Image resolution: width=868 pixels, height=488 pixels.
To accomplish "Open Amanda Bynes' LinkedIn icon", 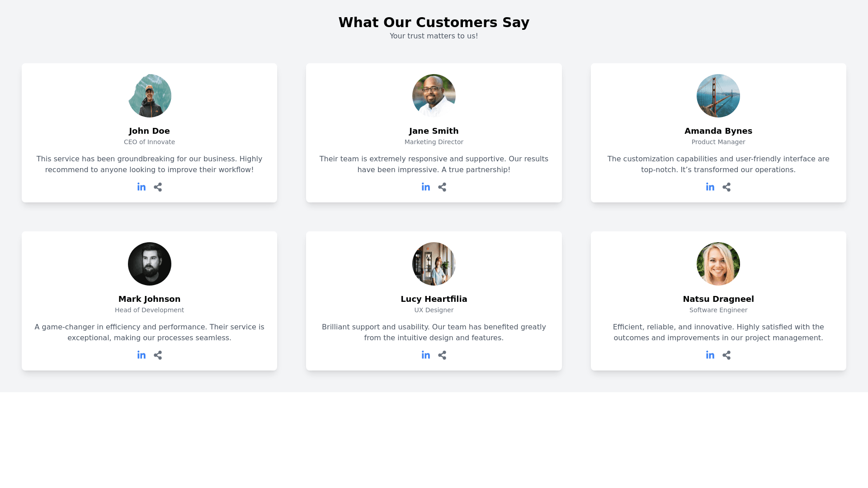I will point(710,187).
